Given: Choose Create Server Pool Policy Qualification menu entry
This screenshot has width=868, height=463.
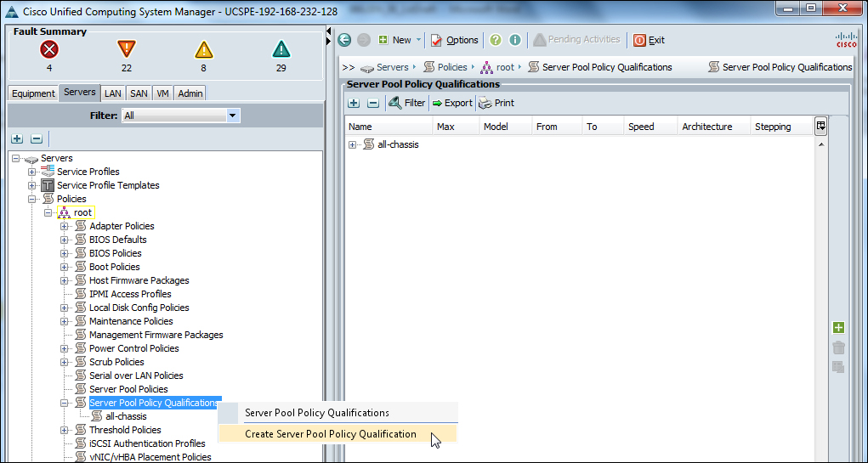Looking at the screenshot, I should pos(338,434).
